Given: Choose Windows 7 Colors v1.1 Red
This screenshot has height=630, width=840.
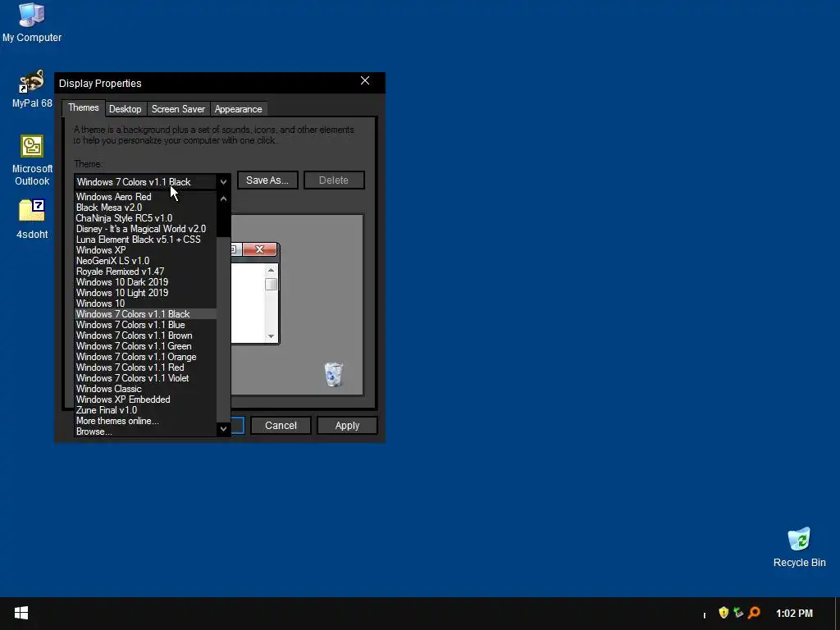Looking at the screenshot, I should [145, 367].
